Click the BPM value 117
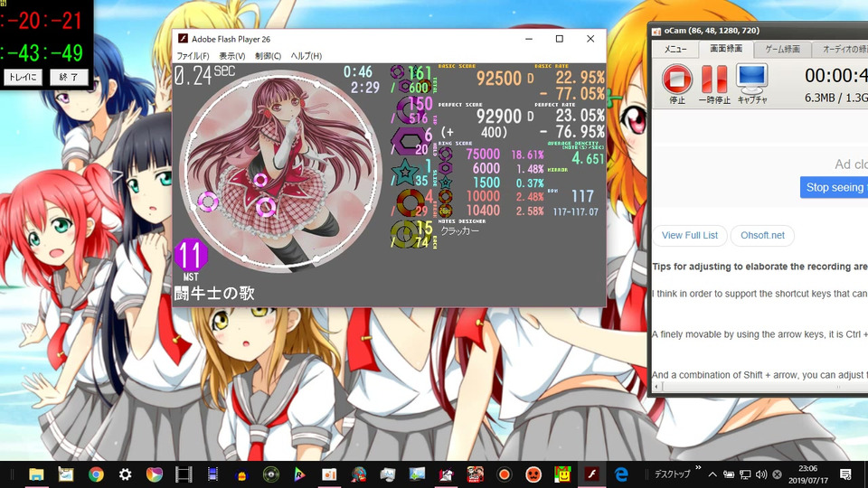Viewport: 868px width, 488px height. pyautogui.click(x=582, y=196)
